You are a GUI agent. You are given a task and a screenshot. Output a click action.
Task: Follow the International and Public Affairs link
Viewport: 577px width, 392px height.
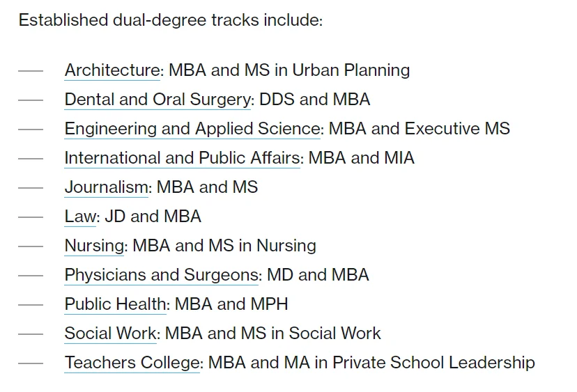coord(182,158)
